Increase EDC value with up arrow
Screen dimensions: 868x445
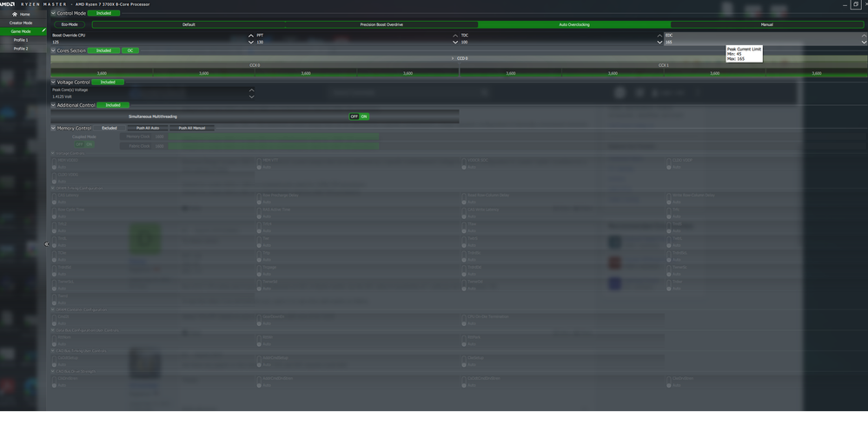(x=865, y=36)
